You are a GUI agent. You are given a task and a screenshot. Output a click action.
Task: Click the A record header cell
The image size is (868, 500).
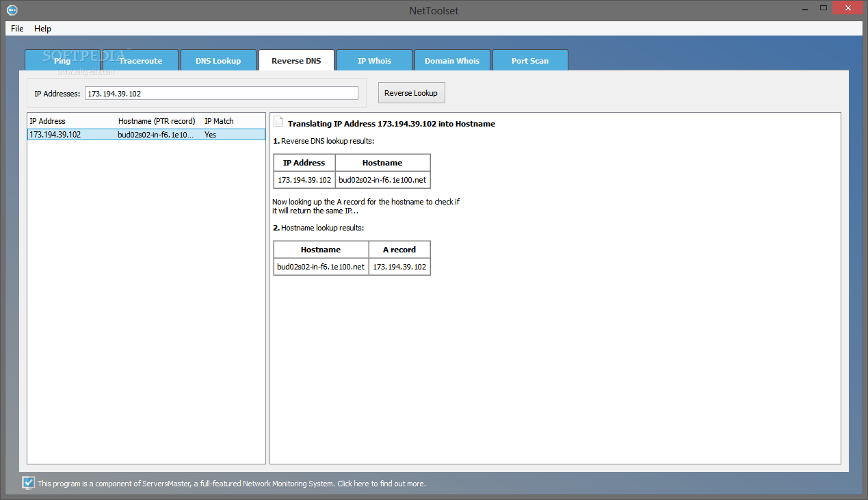(399, 250)
